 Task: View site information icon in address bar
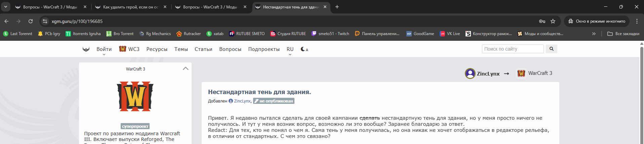45,21
